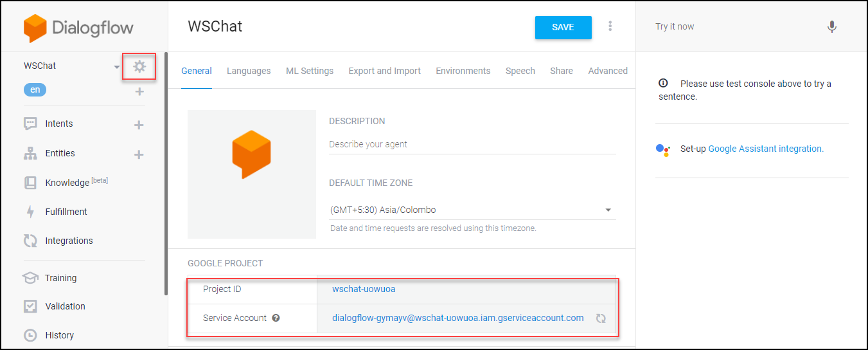Viewport: 868px width, 350px height.
Task: Add a language with plus icon
Action: pos(139,91)
